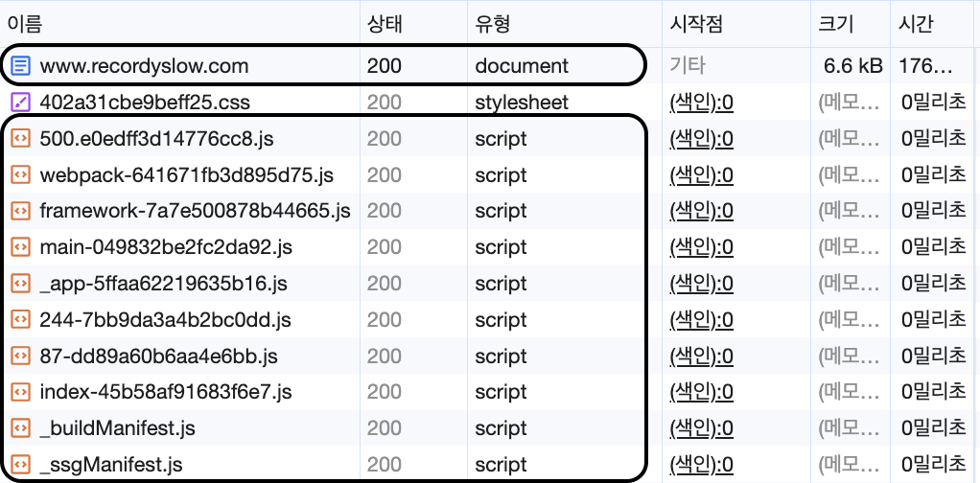The height and width of the screenshot is (483, 980).
Task: Open the (색인):0 initiator link for webpack-641671fb3d895d75.js
Action: (701, 175)
